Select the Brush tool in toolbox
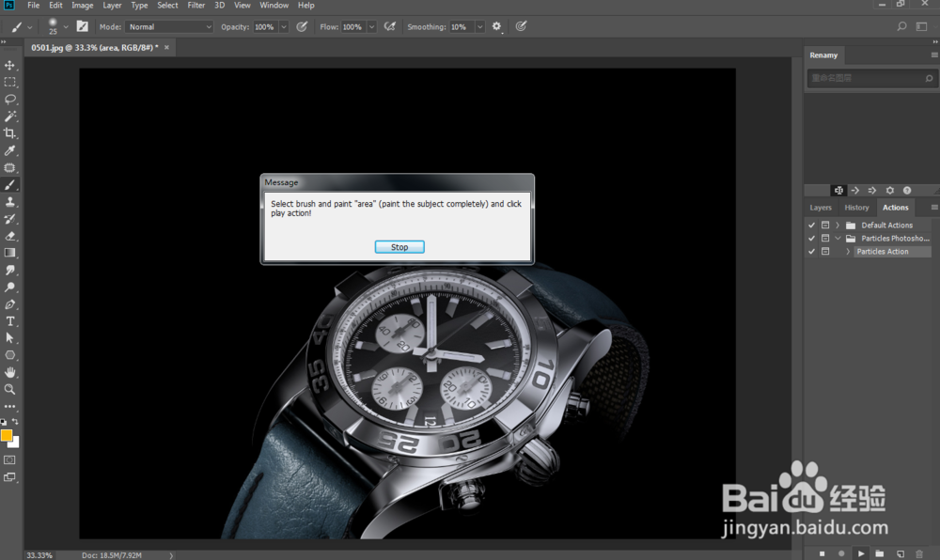The width and height of the screenshot is (940, 560). (9, 184)
